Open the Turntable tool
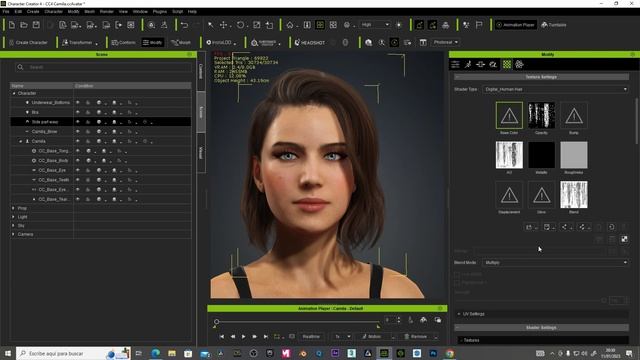 pyautogui.click(x=554, y=25)
